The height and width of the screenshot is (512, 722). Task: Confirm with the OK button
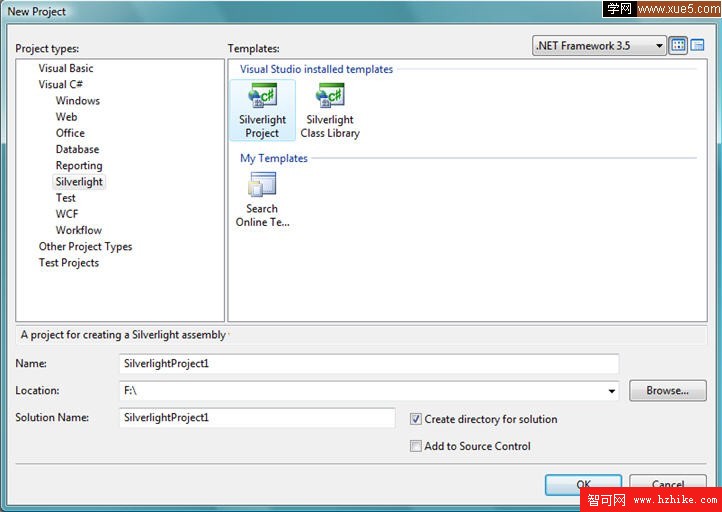583,484
